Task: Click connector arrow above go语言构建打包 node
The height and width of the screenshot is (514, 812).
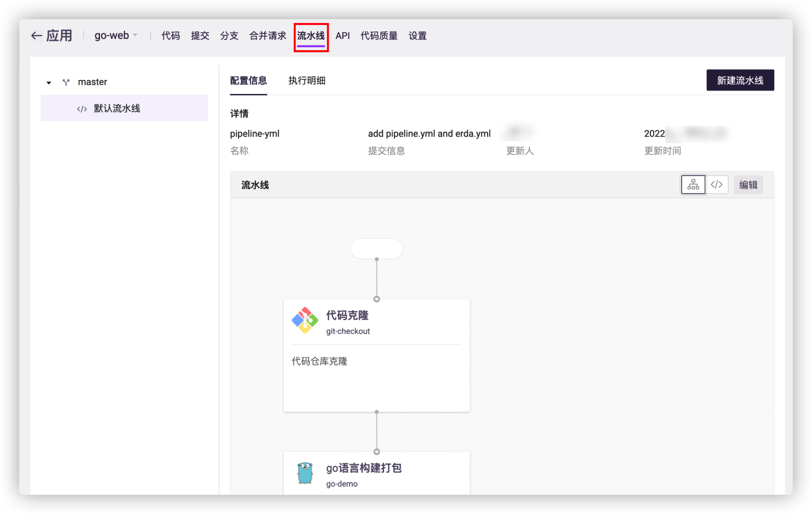Action: 377,451
